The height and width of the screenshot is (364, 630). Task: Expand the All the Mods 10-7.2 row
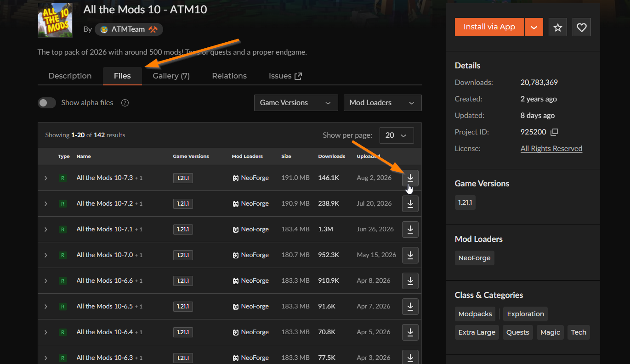click(x=45, y=203)
